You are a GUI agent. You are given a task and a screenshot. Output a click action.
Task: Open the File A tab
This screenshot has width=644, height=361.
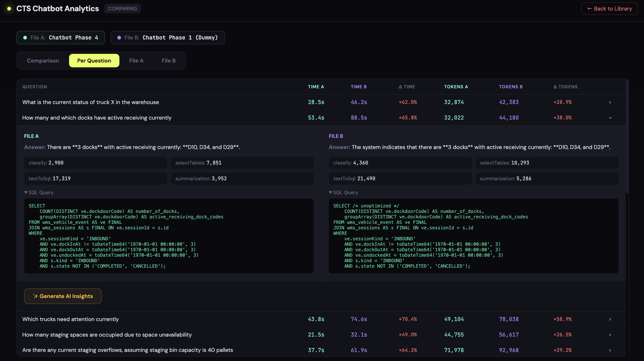point(136,60)
